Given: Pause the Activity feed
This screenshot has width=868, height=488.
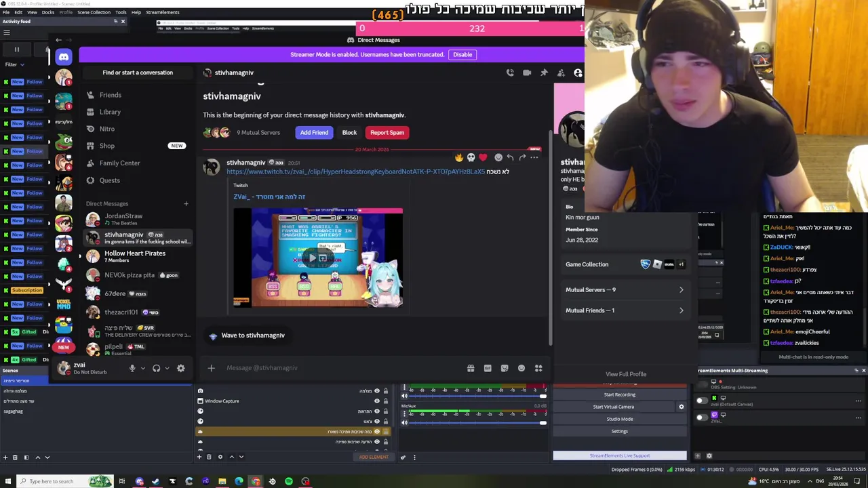Looking at the screenshot, I should (17, 49).
